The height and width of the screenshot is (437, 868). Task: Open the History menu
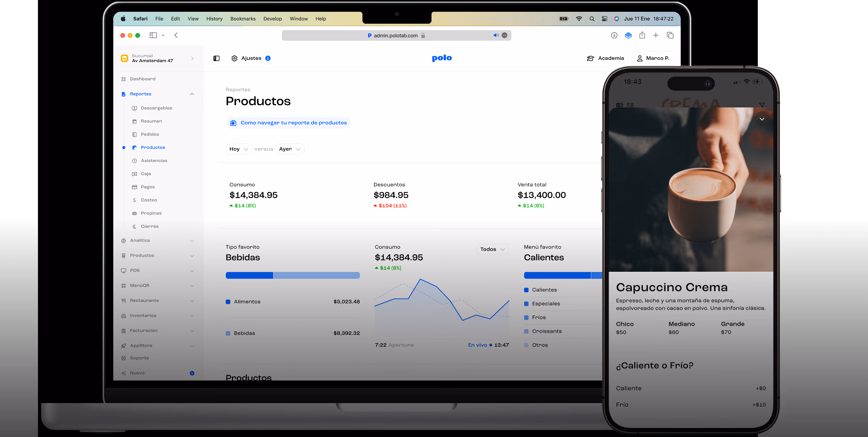click(x=214, y=19)
